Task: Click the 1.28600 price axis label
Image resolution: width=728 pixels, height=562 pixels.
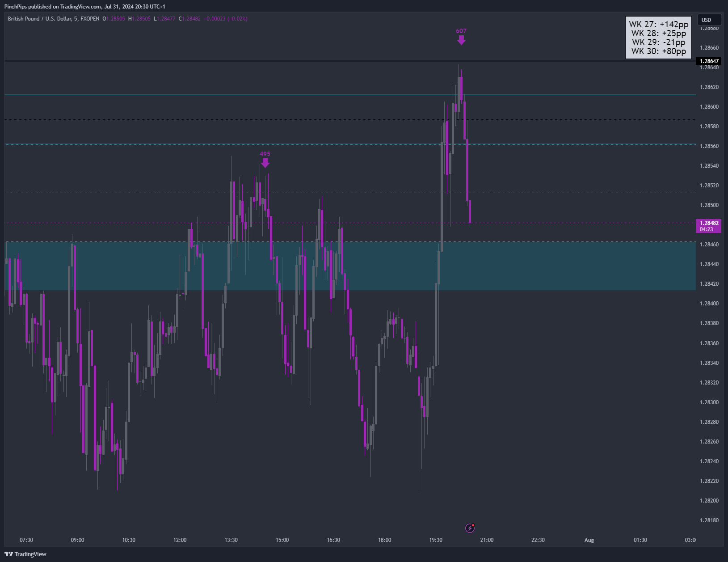Action: tap(709, 107)
